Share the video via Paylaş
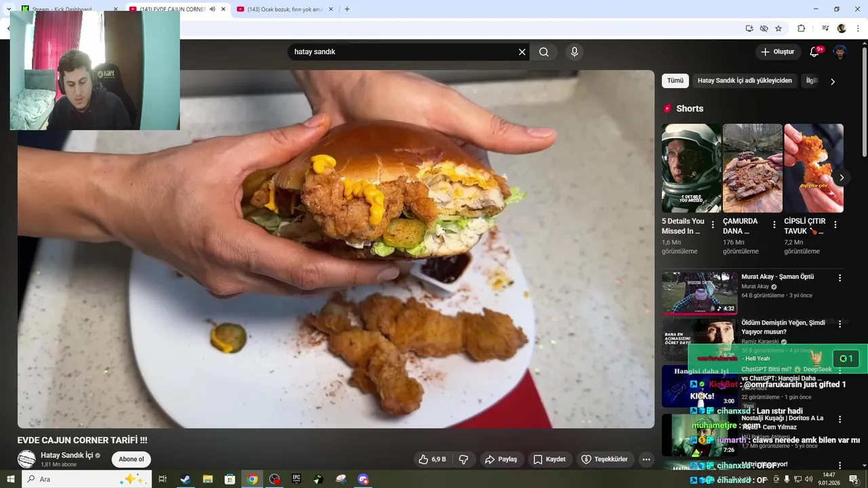 click(500, 460)
